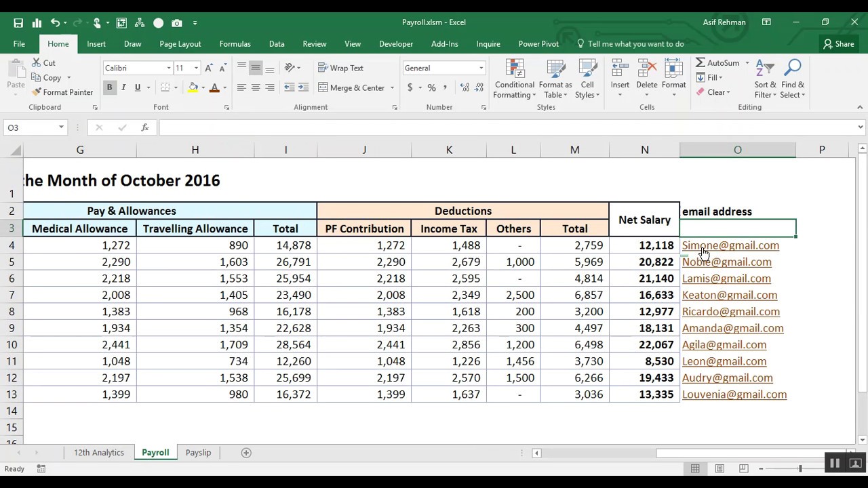Click the Save icon in Quick Access Toolbar
This screenshot has width=868, height=488.
tap(18, 22)
